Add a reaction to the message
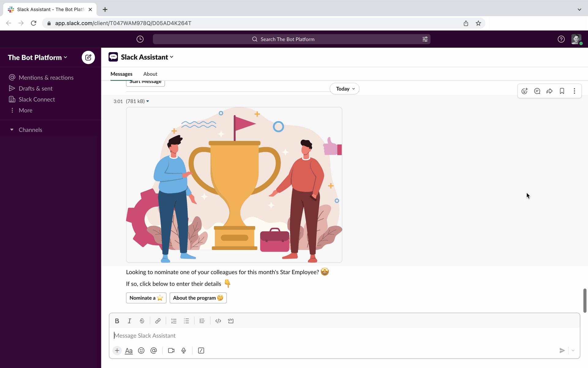 click(x=525, y=91)
